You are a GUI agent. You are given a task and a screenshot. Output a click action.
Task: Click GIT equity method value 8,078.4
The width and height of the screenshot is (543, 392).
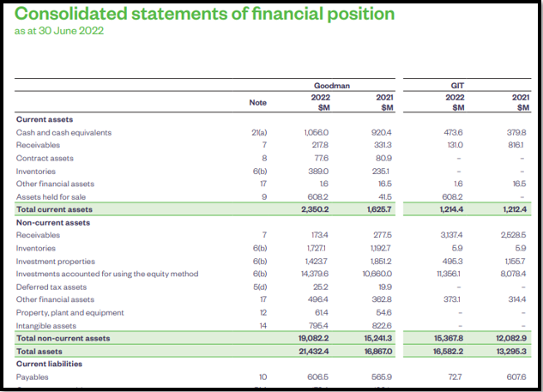[x=513, y=274]
